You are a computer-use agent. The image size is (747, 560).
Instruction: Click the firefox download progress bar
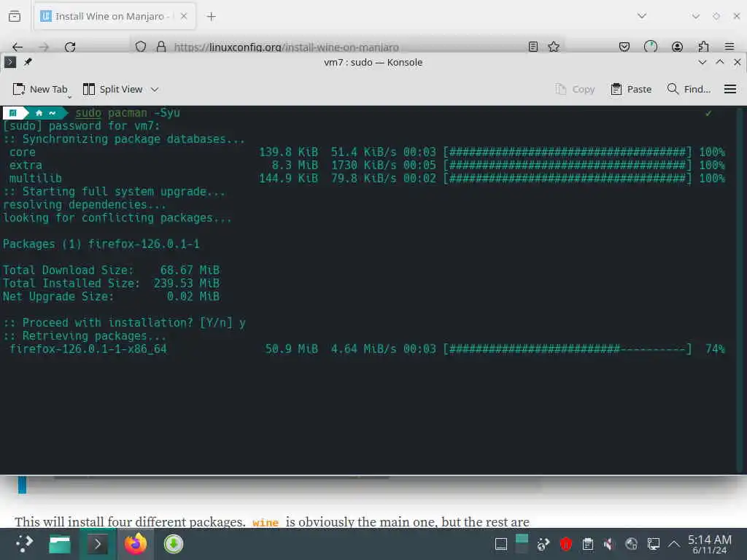[x=567, y=349]
